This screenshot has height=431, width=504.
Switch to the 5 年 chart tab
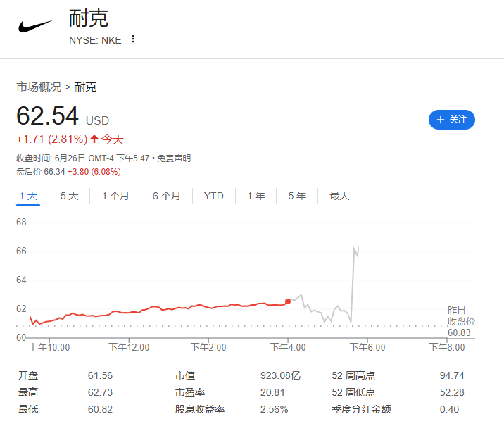click(297, 196)
